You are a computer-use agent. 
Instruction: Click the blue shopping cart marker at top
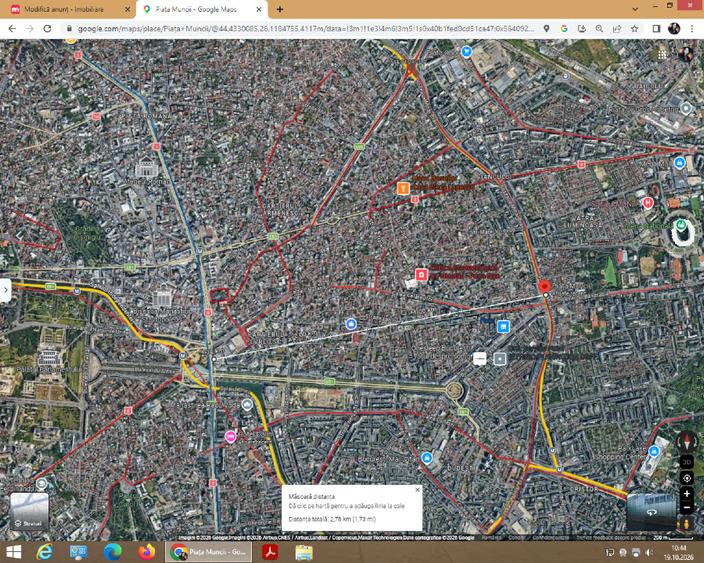(467, 52)
